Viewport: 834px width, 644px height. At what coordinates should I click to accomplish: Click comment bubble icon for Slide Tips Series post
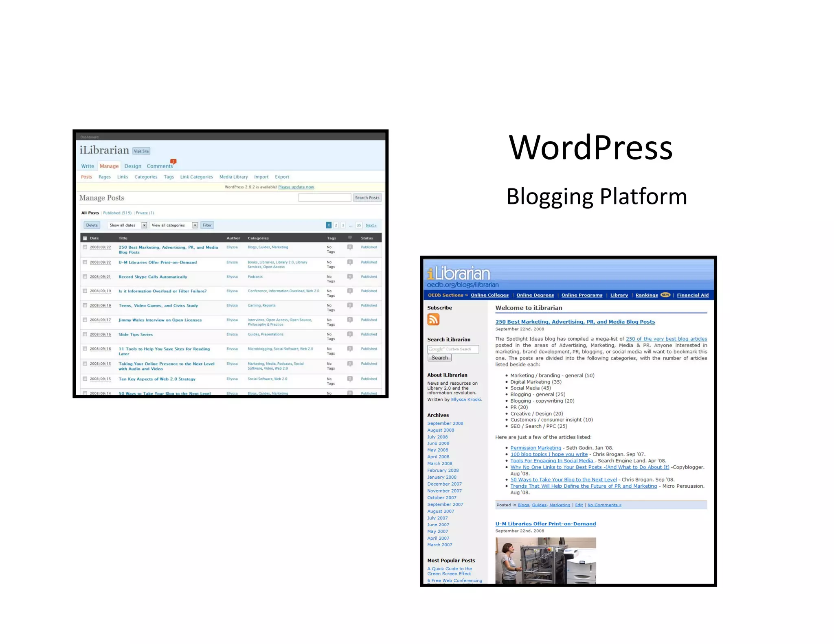click(350, 334)
